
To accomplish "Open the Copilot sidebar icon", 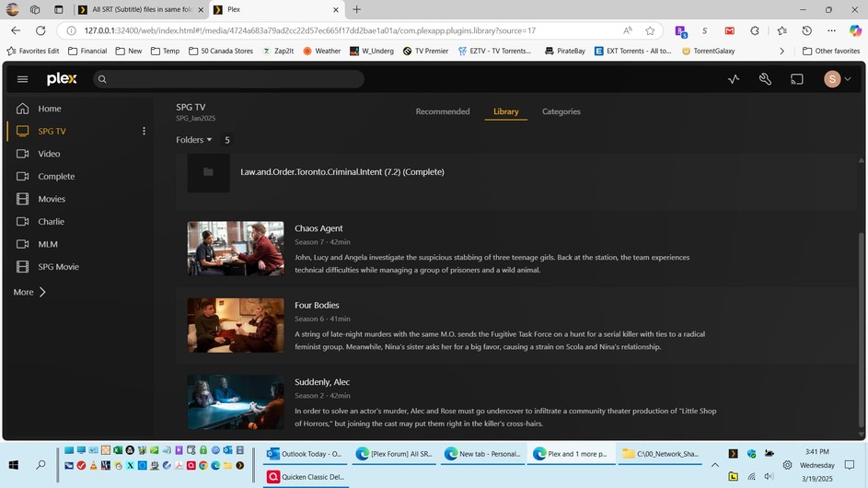I will 856,30.
